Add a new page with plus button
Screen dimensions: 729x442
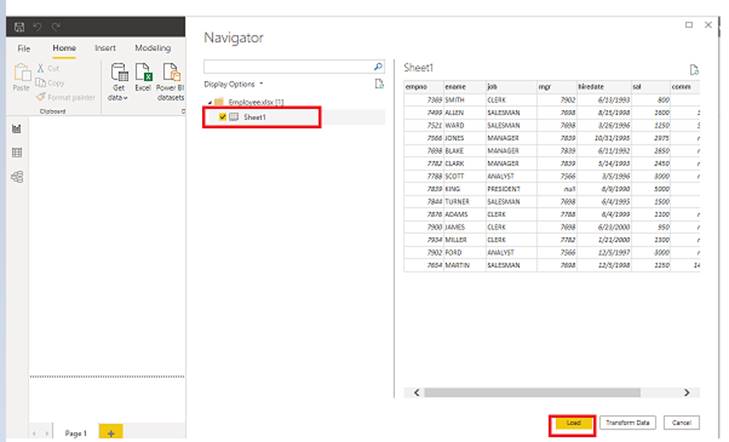coord(111,432)
